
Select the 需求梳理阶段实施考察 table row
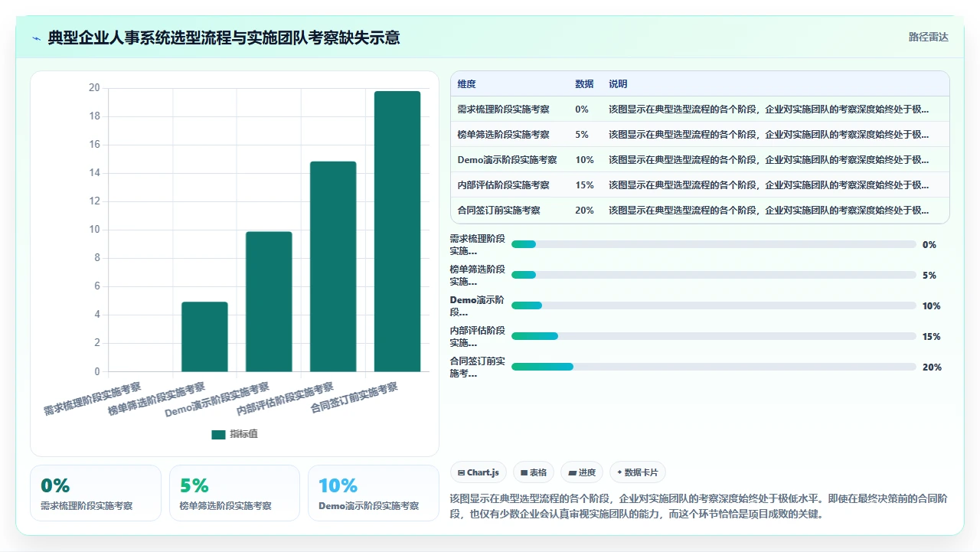[x=700, y=109]
